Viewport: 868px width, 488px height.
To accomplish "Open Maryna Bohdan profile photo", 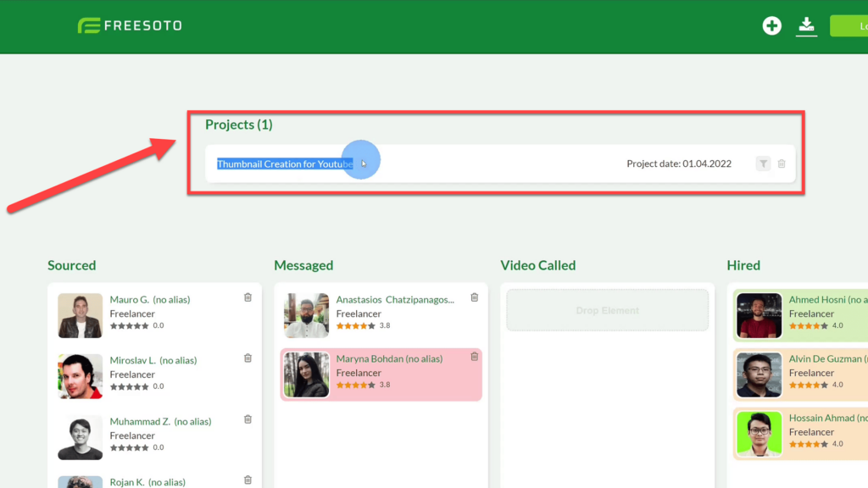I will (x=306, y=374).
